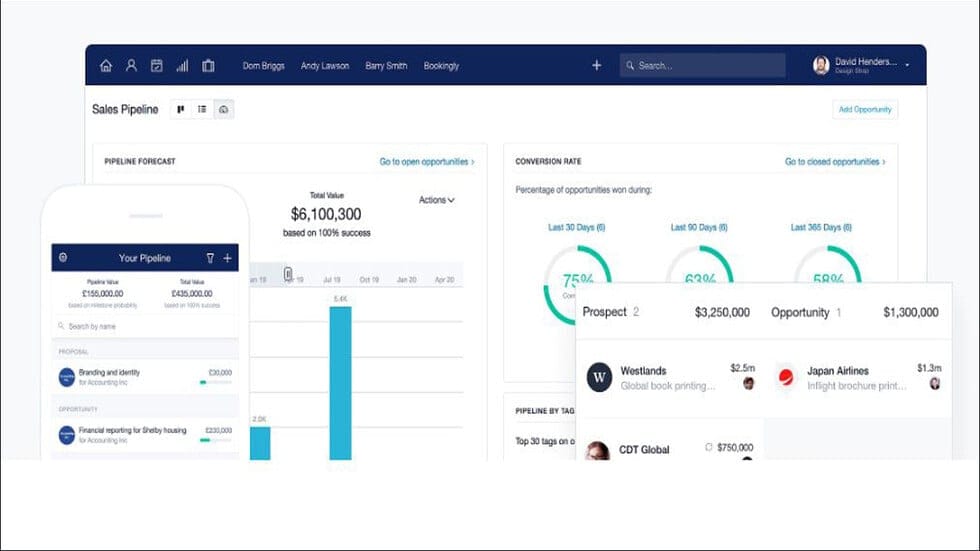Click the mobile plus add icon

(228, 258)
